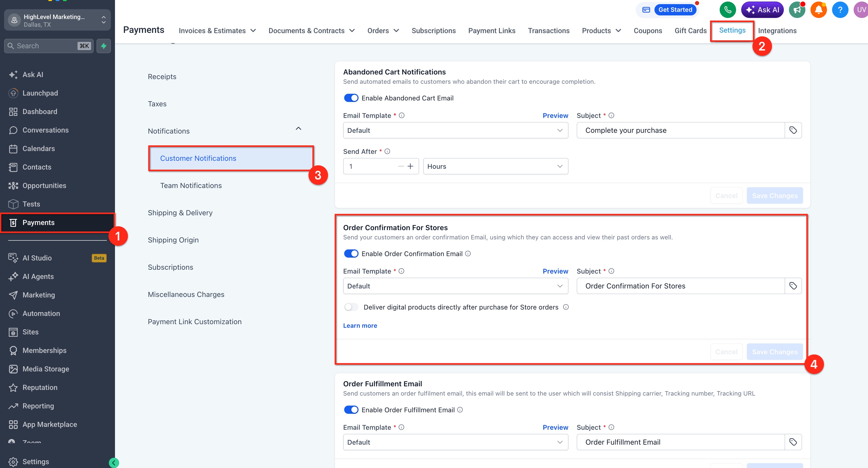Click the blue help question mark icon
The image size is (868, 468).
pyautogui.click(x=840, y=10)
